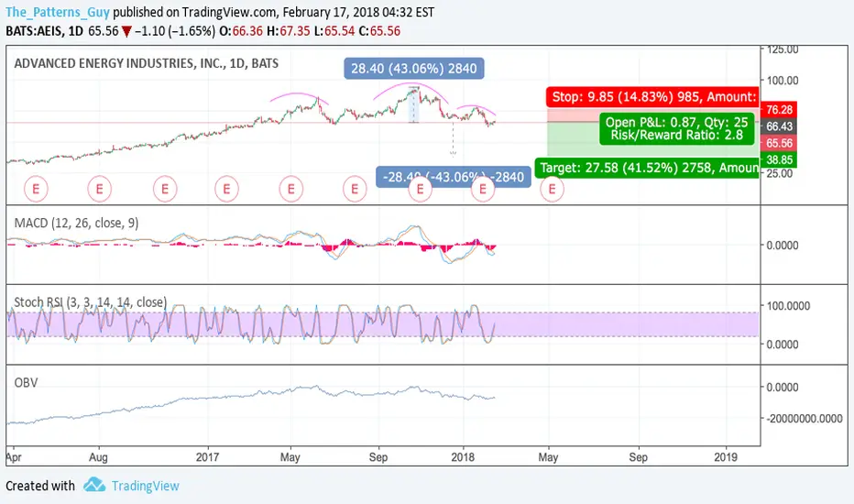Click the OBV -20000000.0000 axis value
The image size is (854, 504).
tap(805, 419)
